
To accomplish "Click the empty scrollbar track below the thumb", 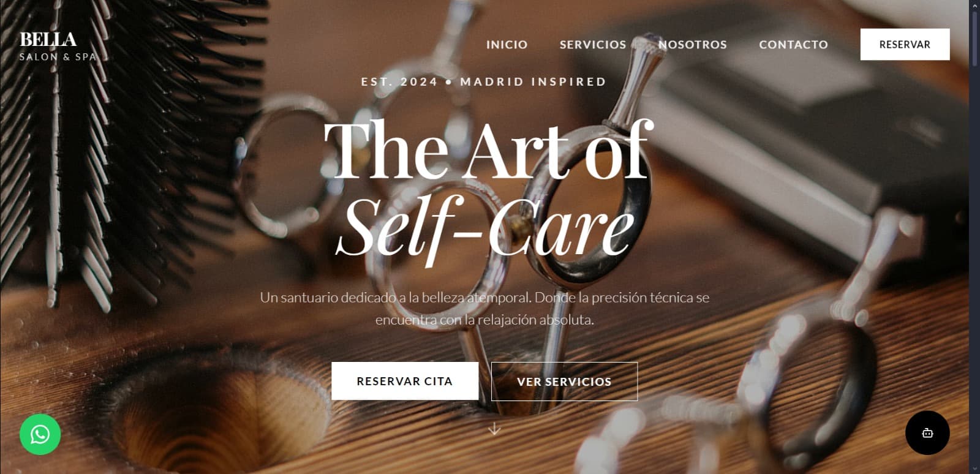I will click(x=974, y=263).
